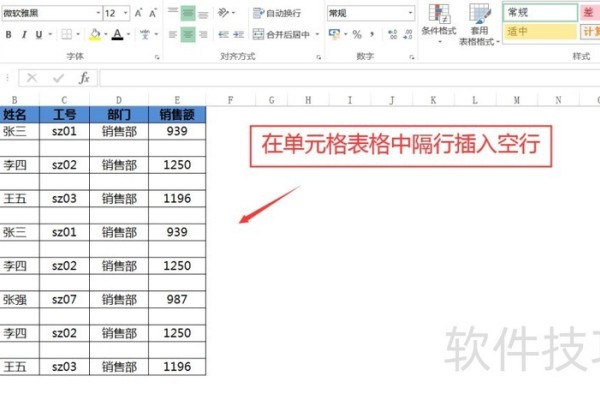Select column F header

point(230,100)
